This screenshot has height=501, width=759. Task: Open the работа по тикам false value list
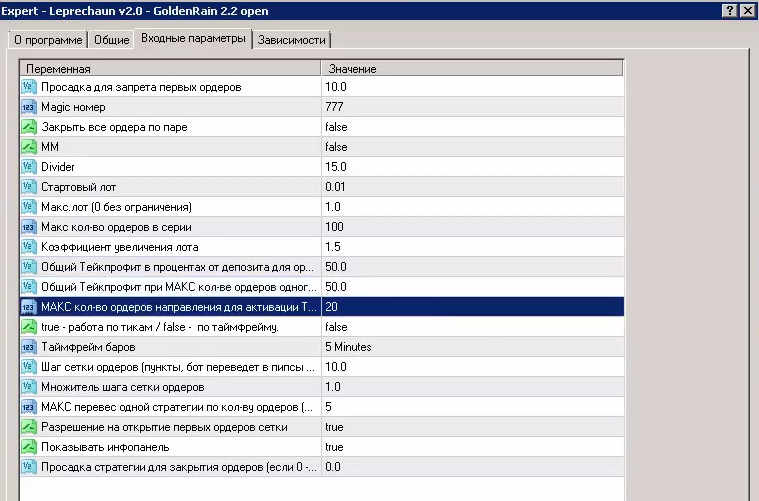click(x=336, y=327)
